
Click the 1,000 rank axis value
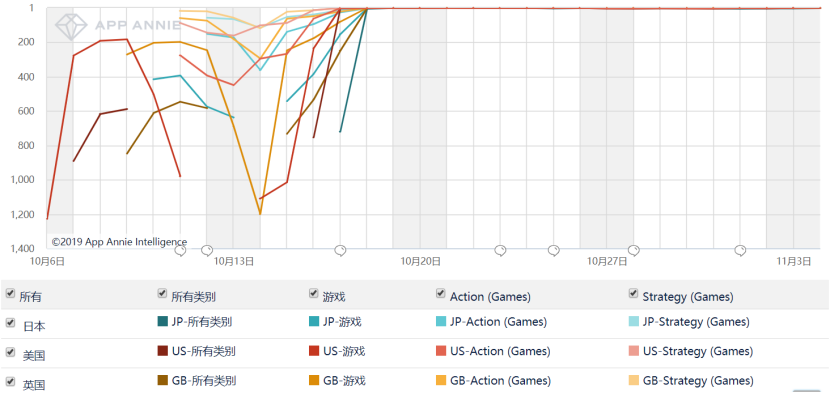tap(23, 180)
